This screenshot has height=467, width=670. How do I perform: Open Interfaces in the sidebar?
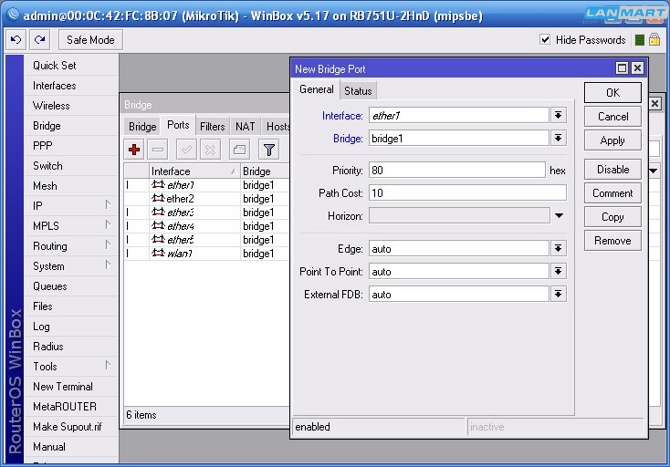[71, 85]
